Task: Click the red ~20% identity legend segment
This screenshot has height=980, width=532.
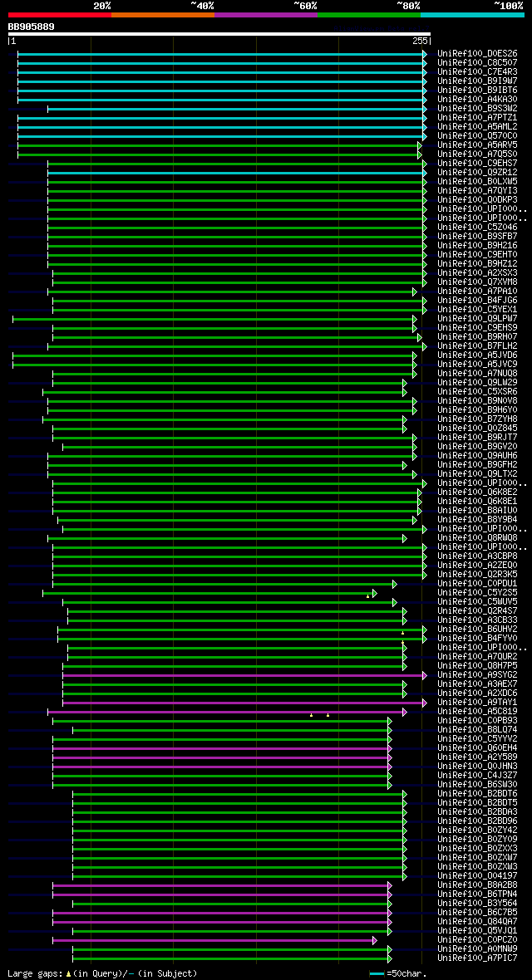Action: [60, 14]
